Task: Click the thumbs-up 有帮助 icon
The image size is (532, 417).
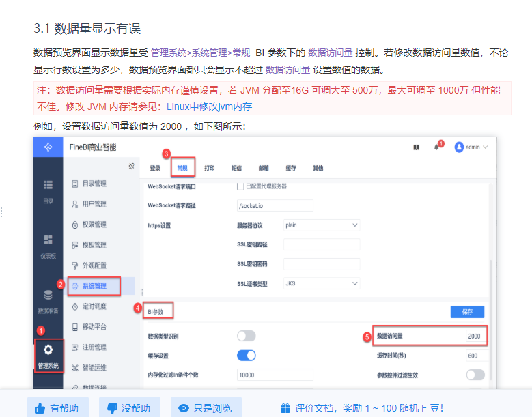Action: (x=40, y=408)
